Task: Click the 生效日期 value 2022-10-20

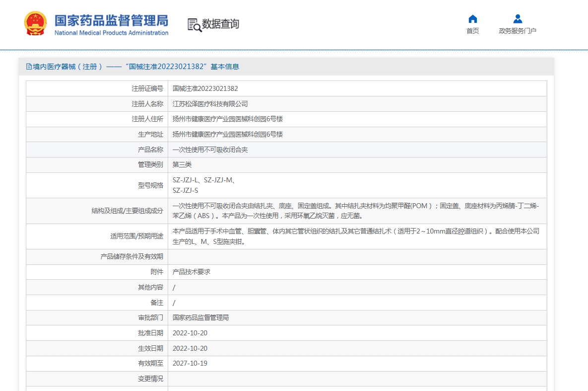Action: (x=190, y=349)
